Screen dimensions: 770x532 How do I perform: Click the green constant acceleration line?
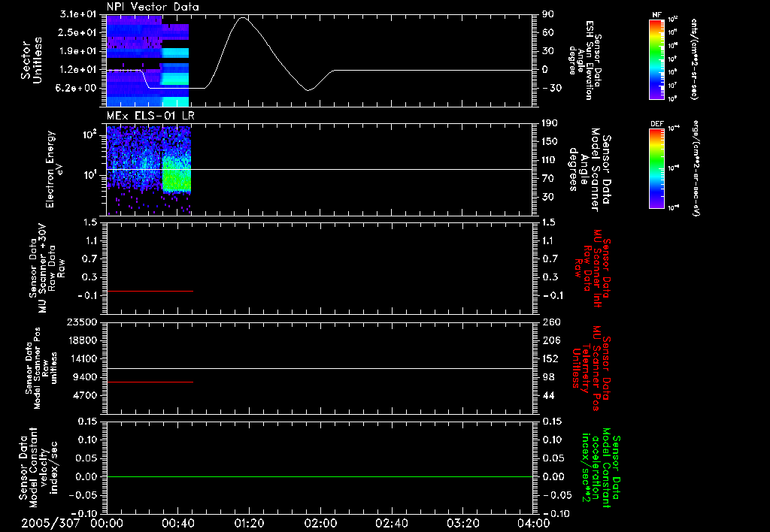pos(319,476)
